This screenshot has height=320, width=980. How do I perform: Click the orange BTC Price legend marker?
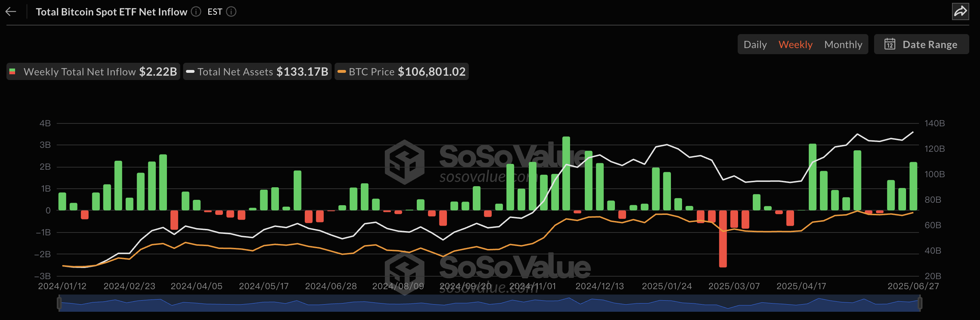(342, 71)
